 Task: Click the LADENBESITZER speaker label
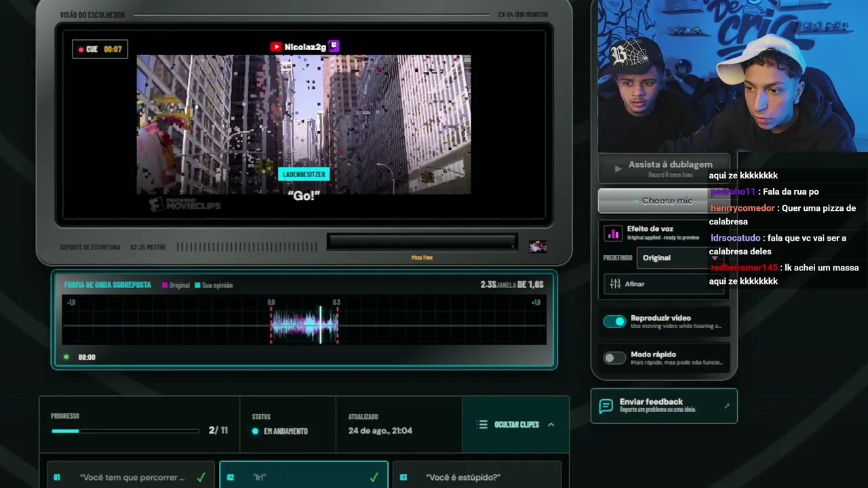(x=304, y=174)
